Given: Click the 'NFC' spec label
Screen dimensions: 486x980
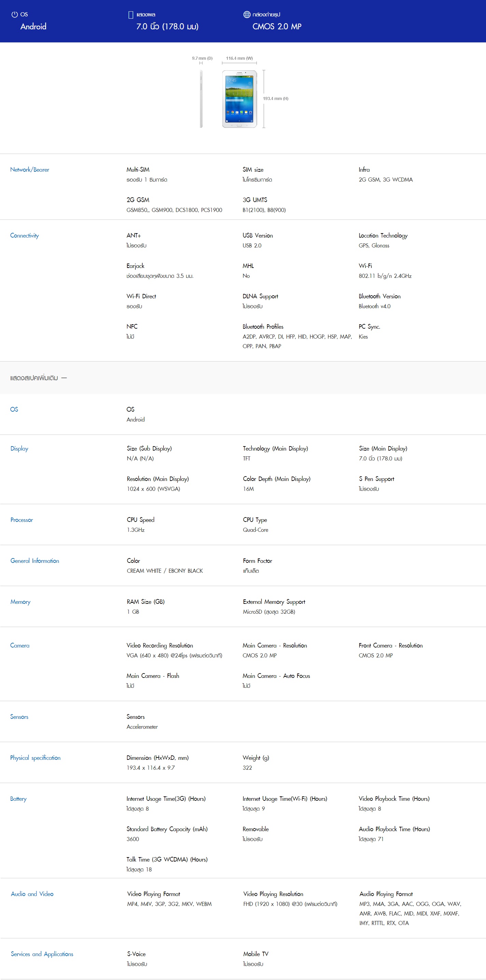Looking at the screenshot, I should click(132, 327).
